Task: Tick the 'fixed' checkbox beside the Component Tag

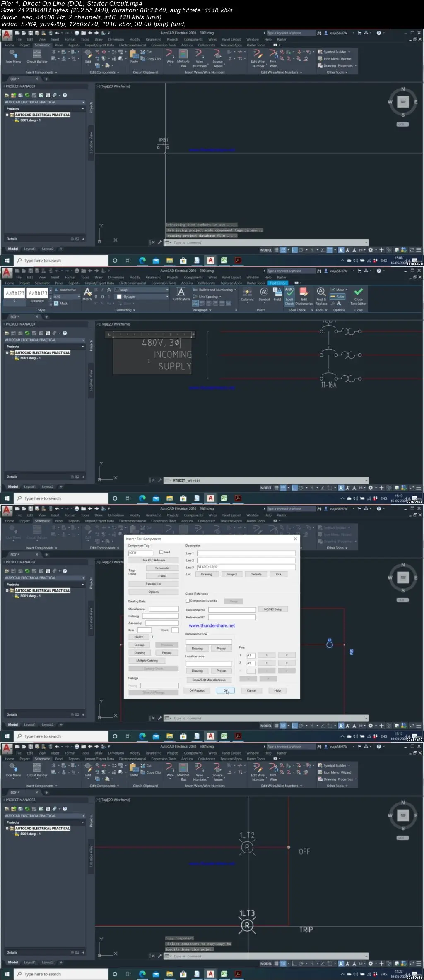Action: [161, 552]
